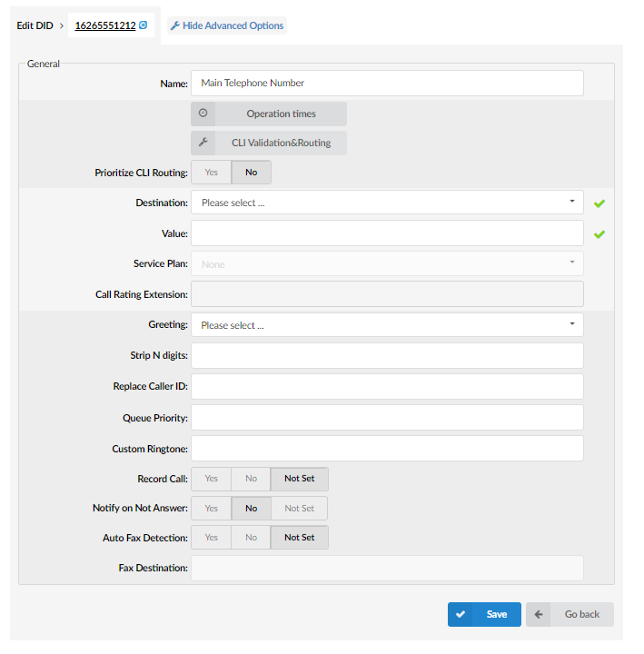Image resolution: width=644 pixels, height=654 pixels.
Task: Set Auto Fax Detection to No
Action: tap(251, 537)
